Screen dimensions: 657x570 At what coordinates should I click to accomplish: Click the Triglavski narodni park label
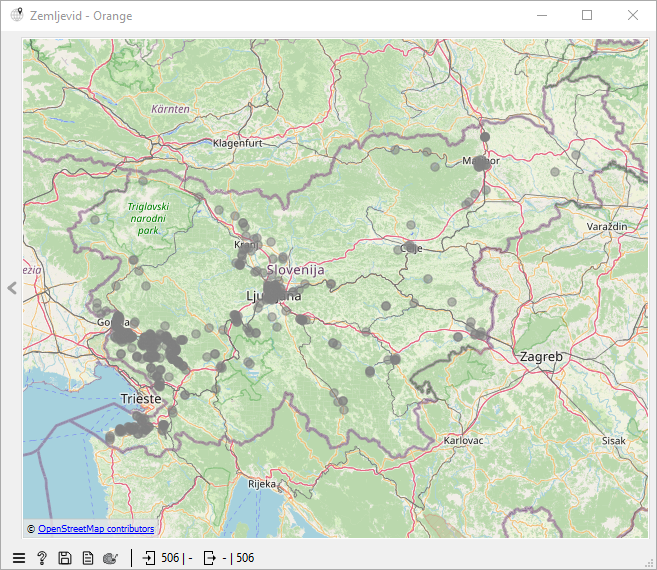(x=148, y=217)
